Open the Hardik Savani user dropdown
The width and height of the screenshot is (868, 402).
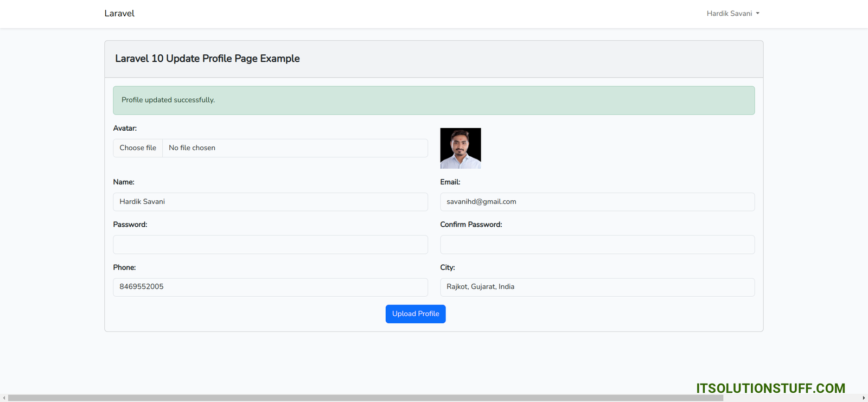(x=732, y=14)
